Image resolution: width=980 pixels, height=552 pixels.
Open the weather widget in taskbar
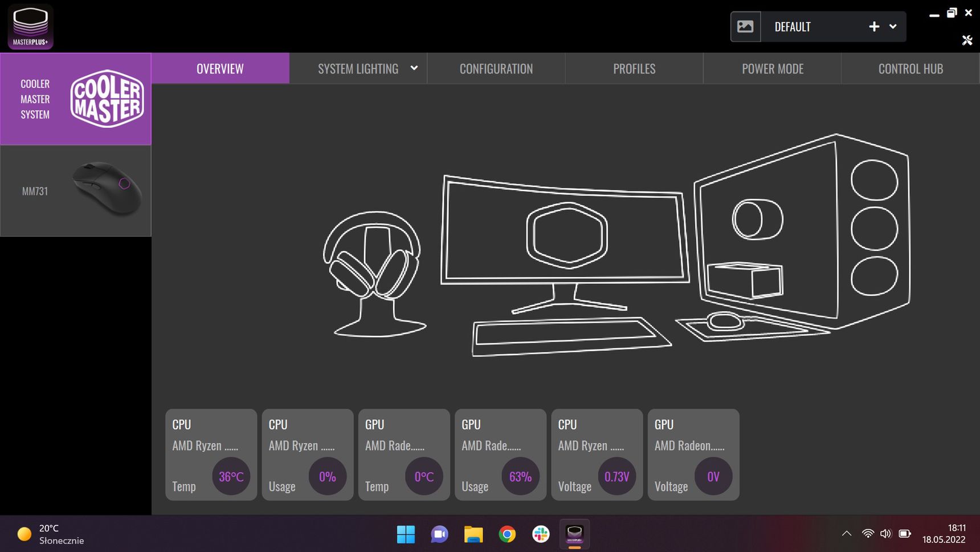click(x=50, y=534)
